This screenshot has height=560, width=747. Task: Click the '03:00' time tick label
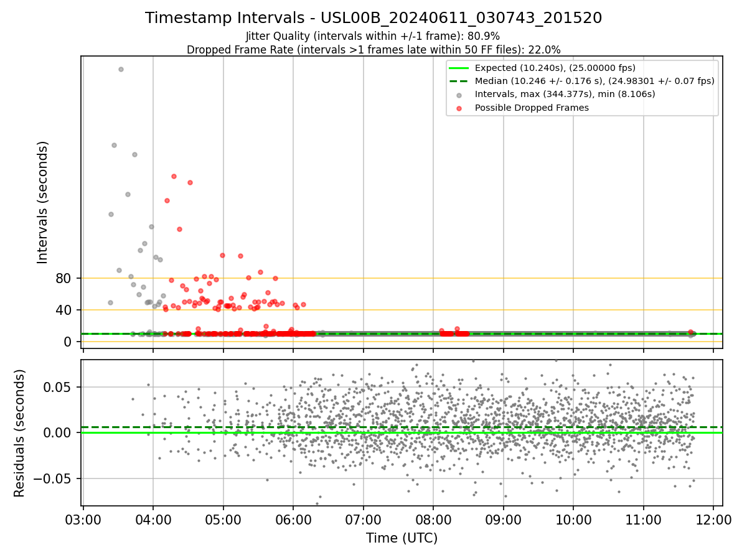(83, 519)
